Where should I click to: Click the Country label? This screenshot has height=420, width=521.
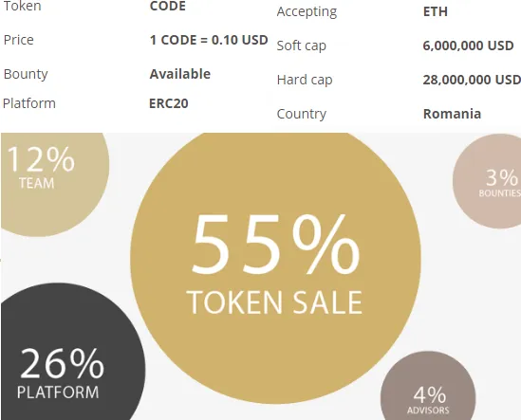(302, 114)
